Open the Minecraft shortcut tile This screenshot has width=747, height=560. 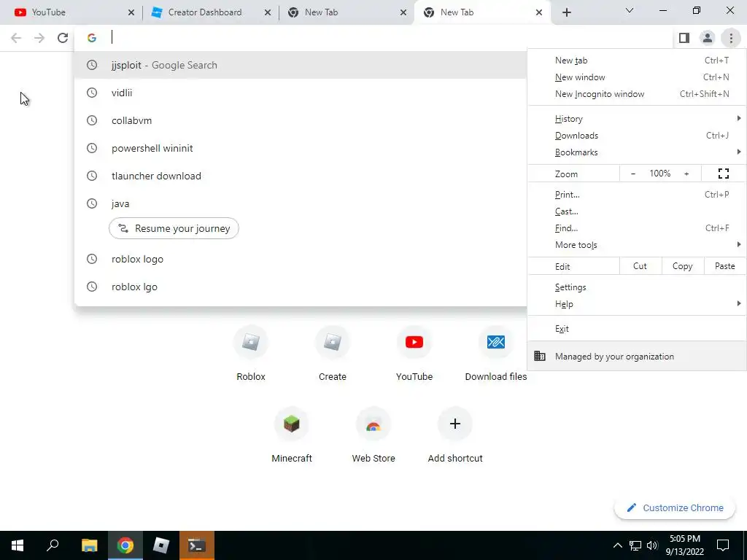coord(292,435)
